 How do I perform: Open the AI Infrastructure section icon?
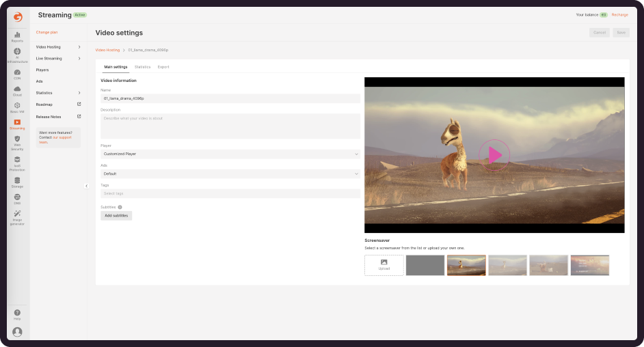(x=17, y=52)
